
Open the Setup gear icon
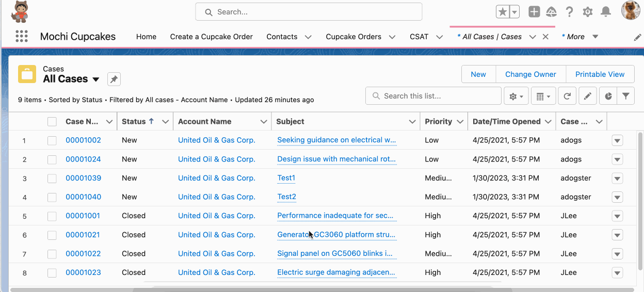(587, 12)
